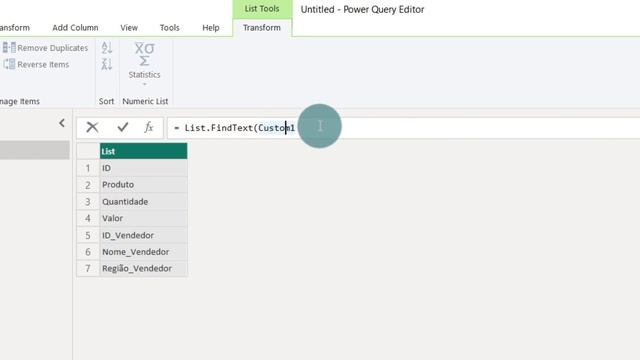The image size is (640, 360).
Task: Click the List Tools contextual tab header
Action: [x=262, y=9]
